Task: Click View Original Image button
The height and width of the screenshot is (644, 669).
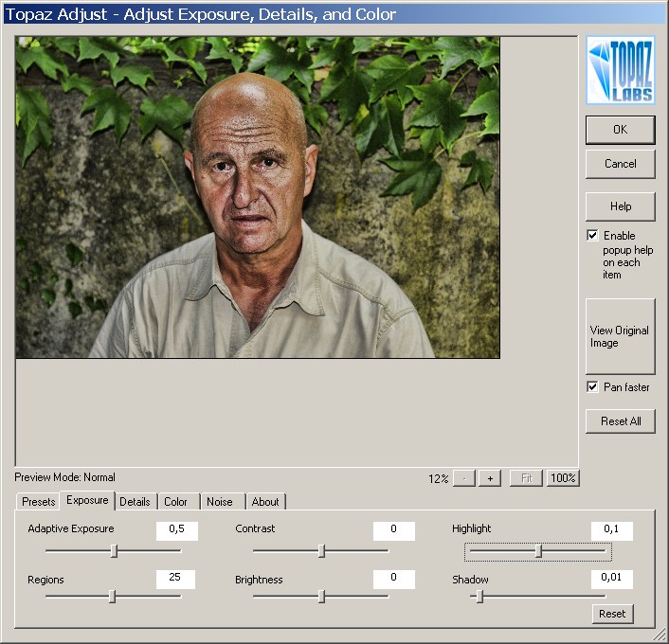Action: (620, 337)
